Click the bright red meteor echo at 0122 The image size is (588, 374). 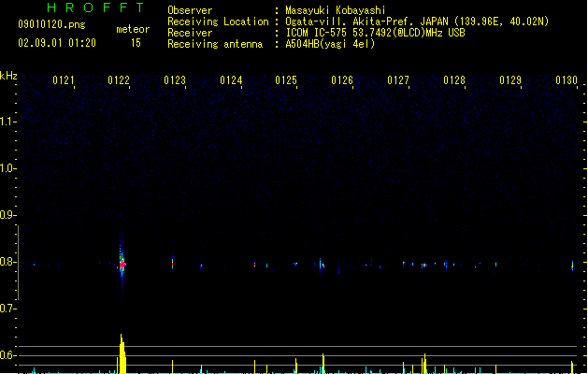click(122, 265)
